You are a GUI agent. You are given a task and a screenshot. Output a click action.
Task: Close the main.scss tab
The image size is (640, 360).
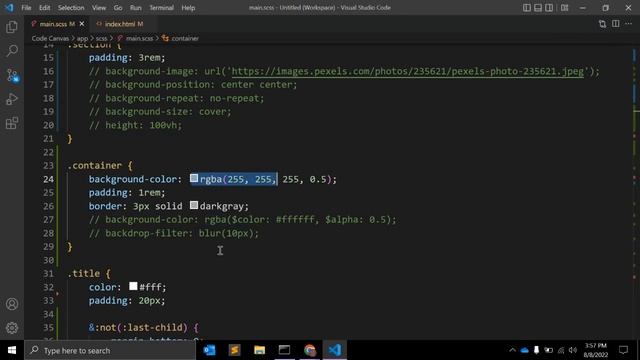coord(82,24)
